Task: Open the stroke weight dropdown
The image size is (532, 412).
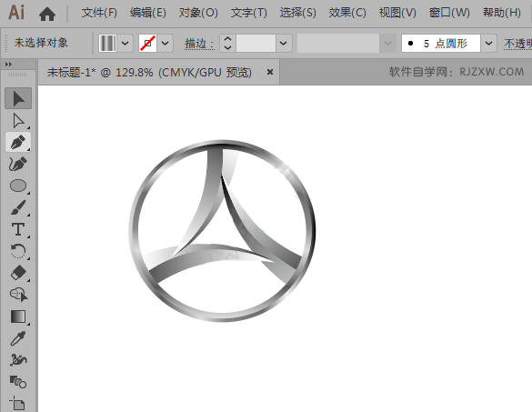Action: point(284,43)
